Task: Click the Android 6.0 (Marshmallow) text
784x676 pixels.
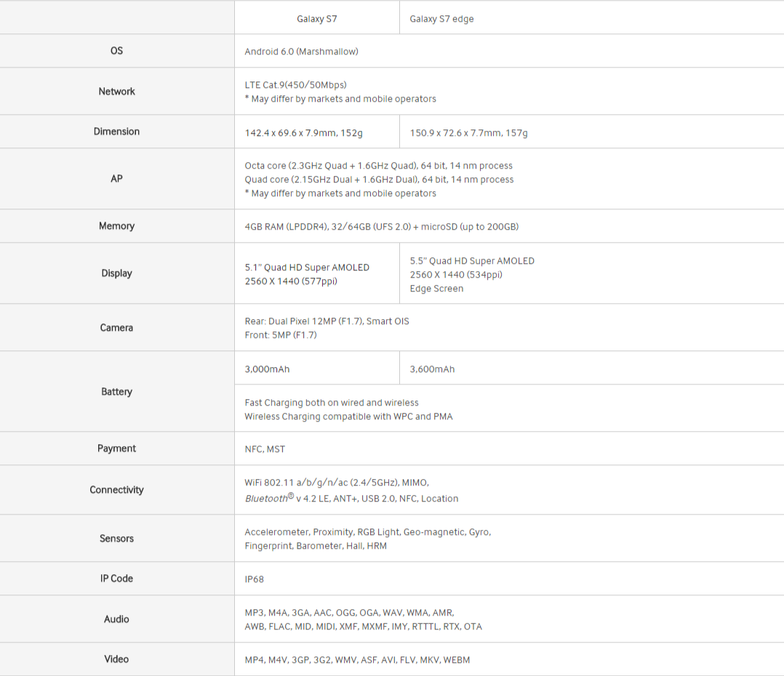Action: [301, 52]
